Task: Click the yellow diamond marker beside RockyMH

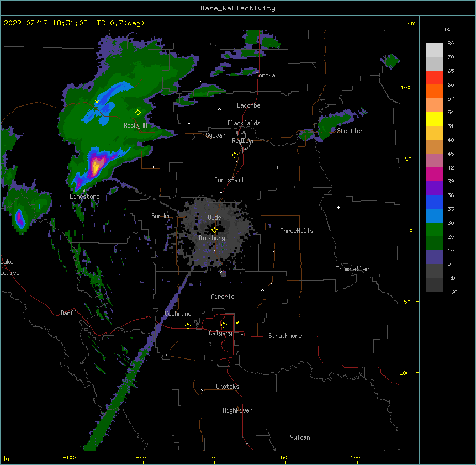Action: (x=138, y=113)
